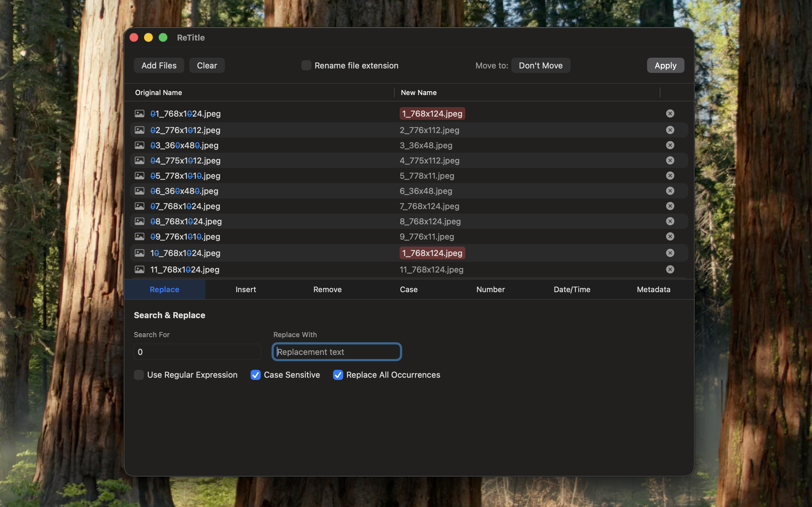
Task: Click the Add Files button
Action: pyautogui.click(x=159, y=65)
